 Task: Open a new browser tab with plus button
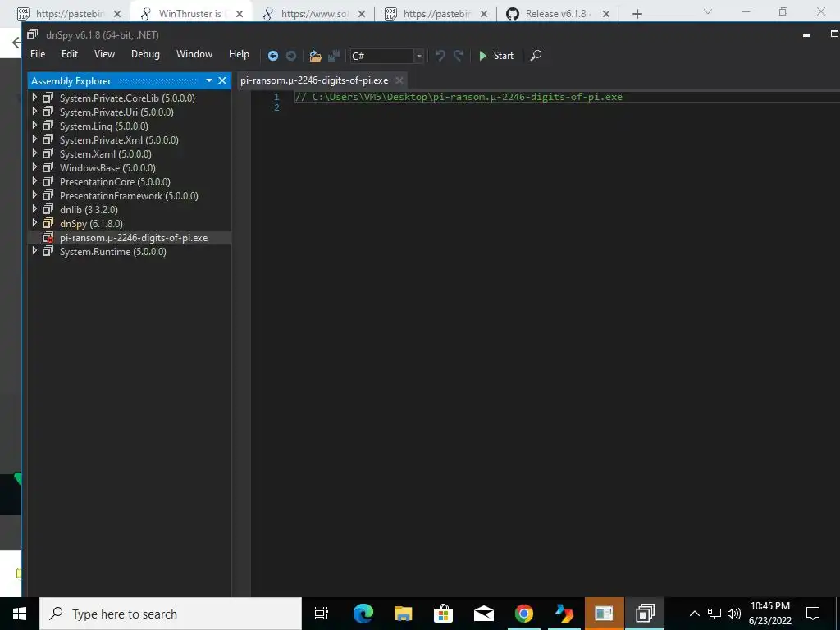[x=637, y=14]
